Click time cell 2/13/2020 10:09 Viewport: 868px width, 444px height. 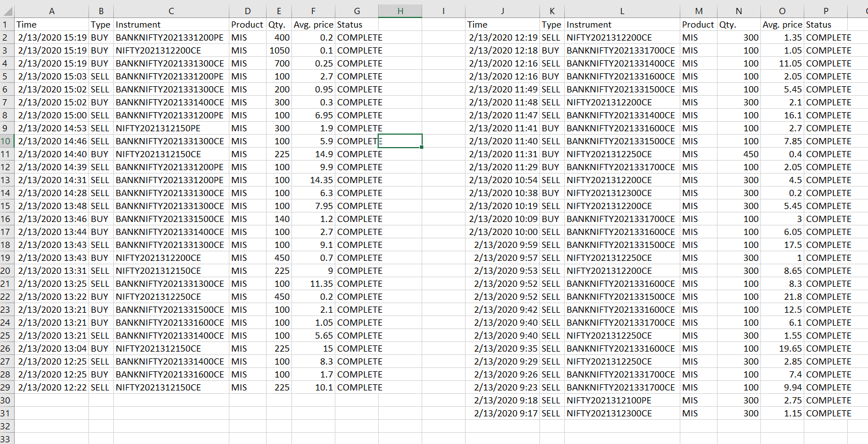[x=503, y=219]
